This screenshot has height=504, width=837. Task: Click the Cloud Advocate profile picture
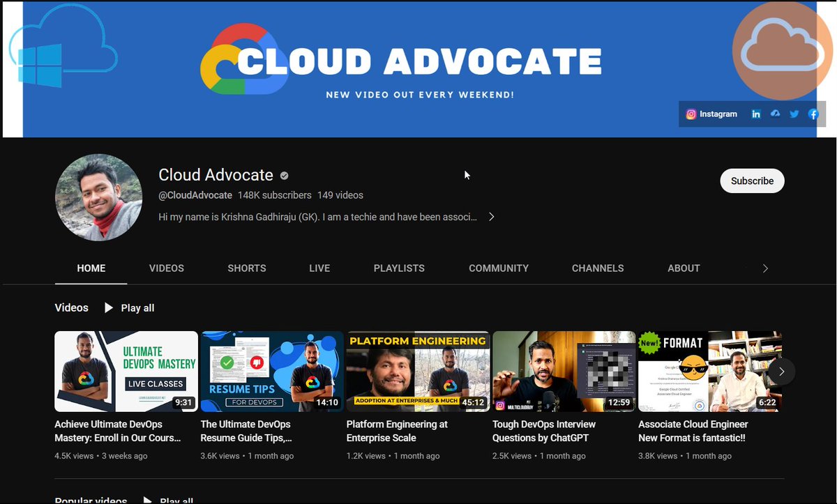[x=98, y=197]
